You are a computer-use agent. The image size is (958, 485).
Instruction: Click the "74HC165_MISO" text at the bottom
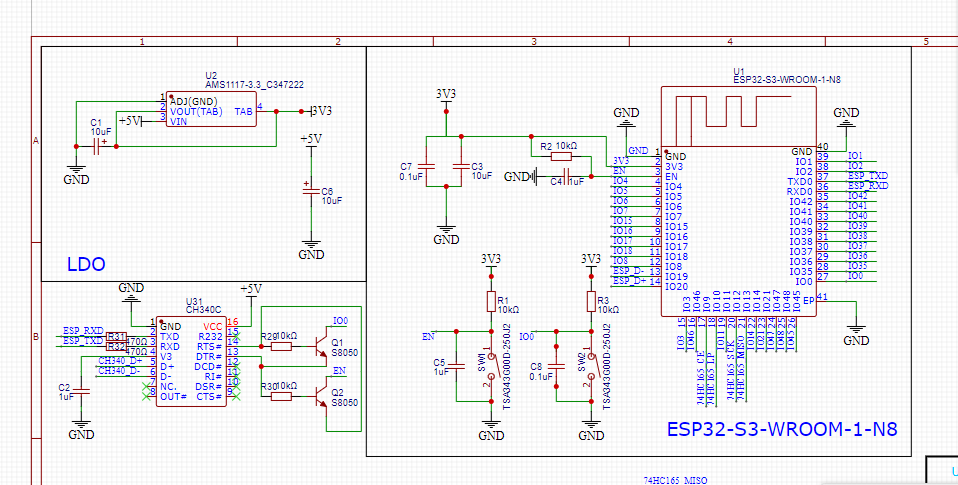point(675,481)
